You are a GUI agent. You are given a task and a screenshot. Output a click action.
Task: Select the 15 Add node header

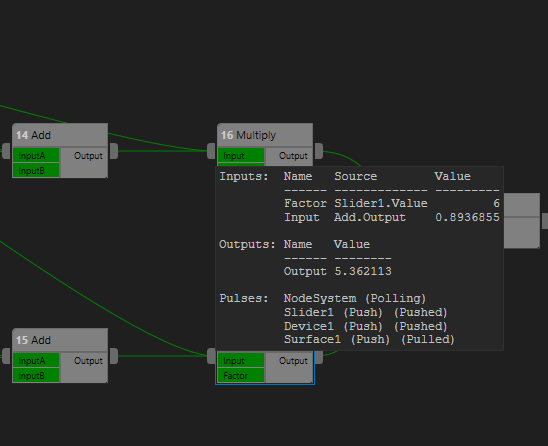point(60,340)
